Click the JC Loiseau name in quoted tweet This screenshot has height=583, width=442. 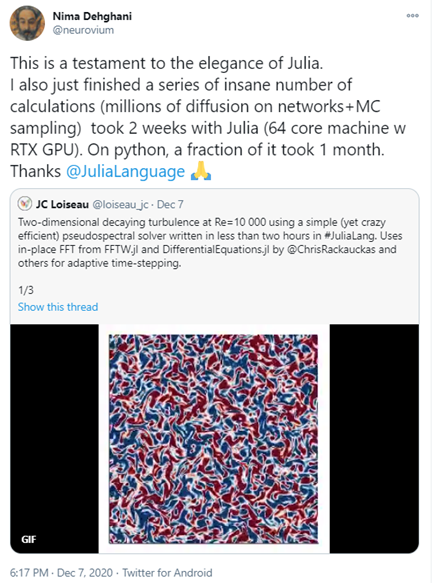click(x=62, y=204)
